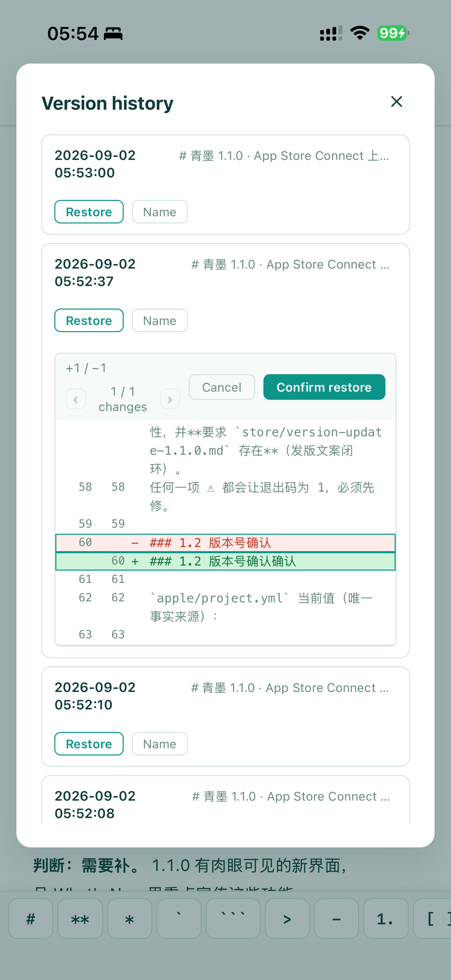Restore the 05:53:00 version
The width and height of the screenshot is (451, 980).
coord(89,212)
